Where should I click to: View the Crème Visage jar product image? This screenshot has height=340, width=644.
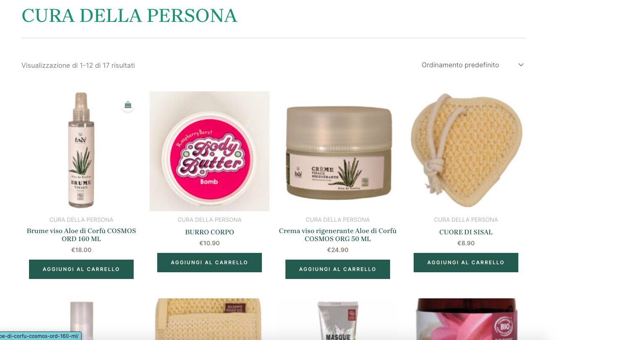[338, 151]
